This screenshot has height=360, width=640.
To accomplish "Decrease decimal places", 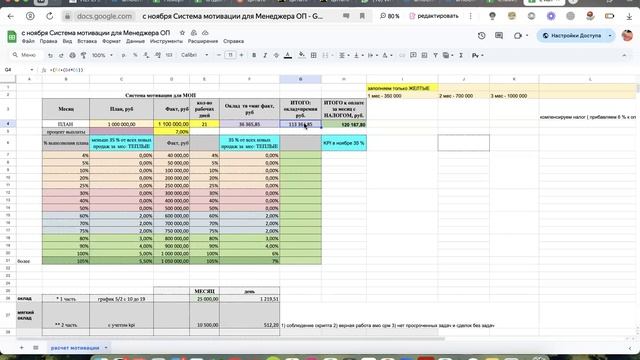I will [x=146, y=55].
